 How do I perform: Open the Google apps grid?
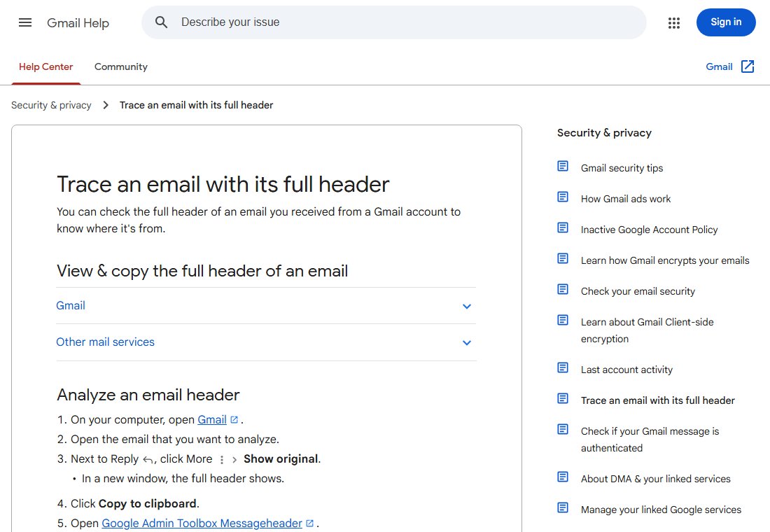click(673, 22)
